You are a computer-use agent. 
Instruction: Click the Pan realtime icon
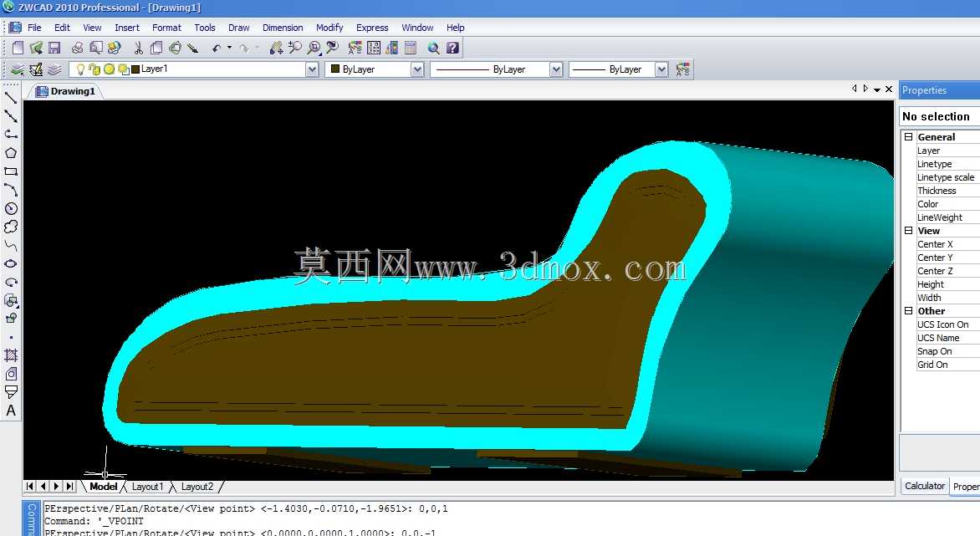(x=276, y=48)
